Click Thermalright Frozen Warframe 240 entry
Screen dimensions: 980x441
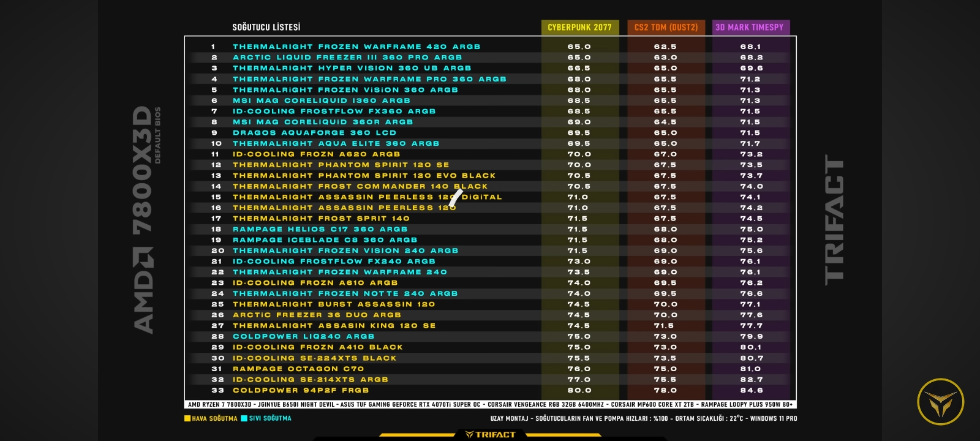340,272
